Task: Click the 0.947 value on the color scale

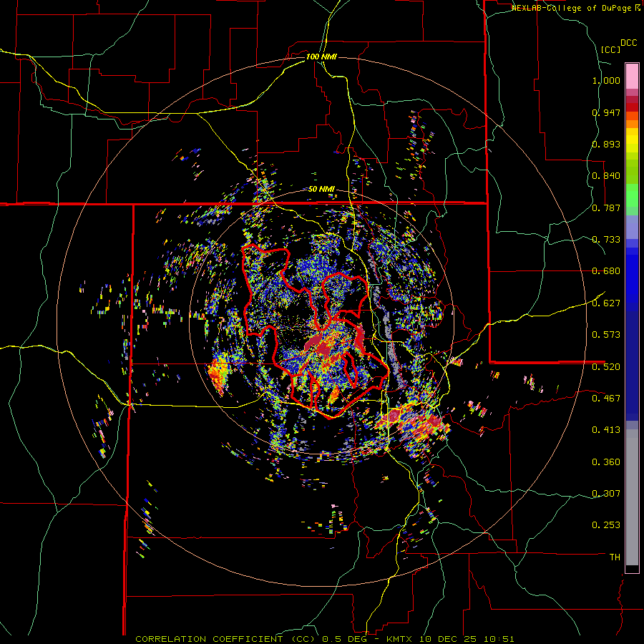Action: point(606,112)
